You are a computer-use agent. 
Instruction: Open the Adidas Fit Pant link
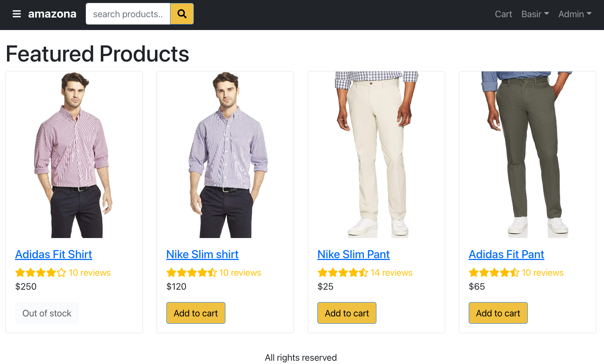click(506, 254)
